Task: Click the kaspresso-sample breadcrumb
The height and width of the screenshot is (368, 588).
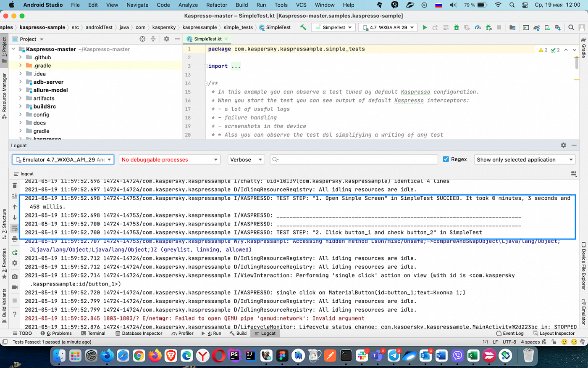Action: tap(42, 27)
